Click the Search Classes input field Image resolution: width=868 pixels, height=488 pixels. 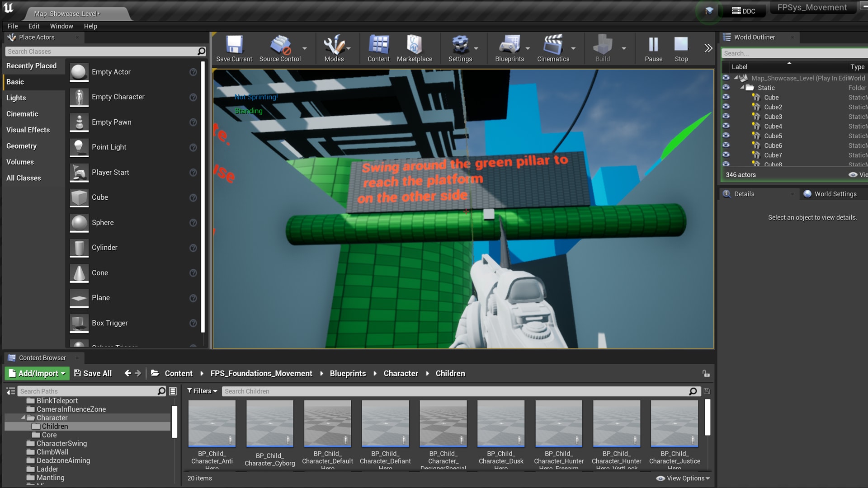point(106,52)
